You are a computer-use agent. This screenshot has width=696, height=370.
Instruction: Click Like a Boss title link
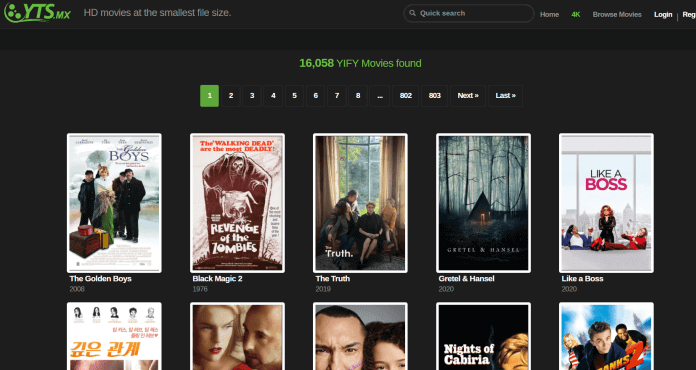[582, 279]
